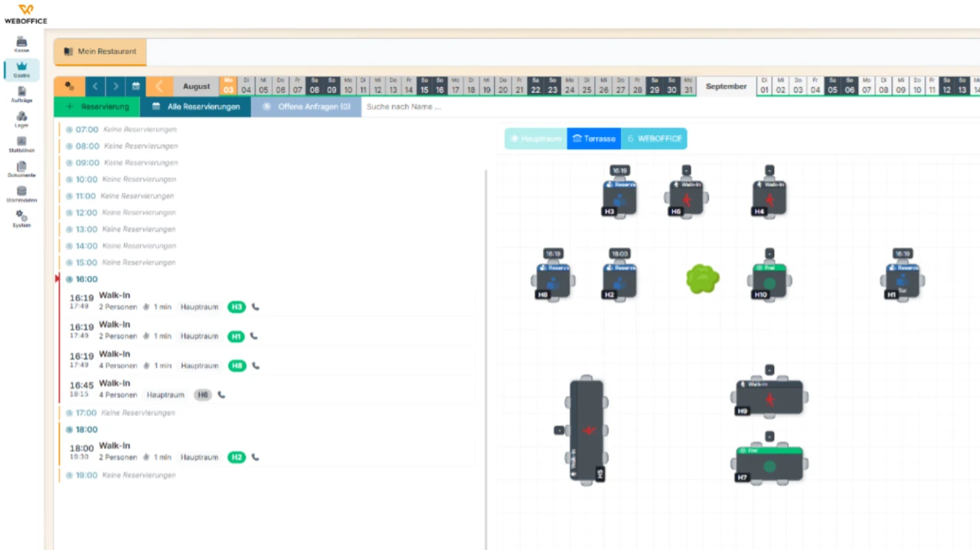Click the 19:00 time slot row
980x550 pixels.
pos(268,475)
